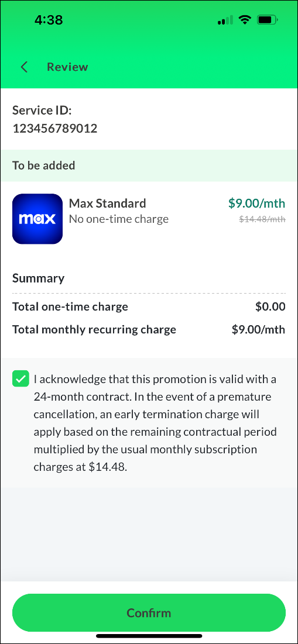
Task: Tap the Max app logo
Action: (37, 219)
